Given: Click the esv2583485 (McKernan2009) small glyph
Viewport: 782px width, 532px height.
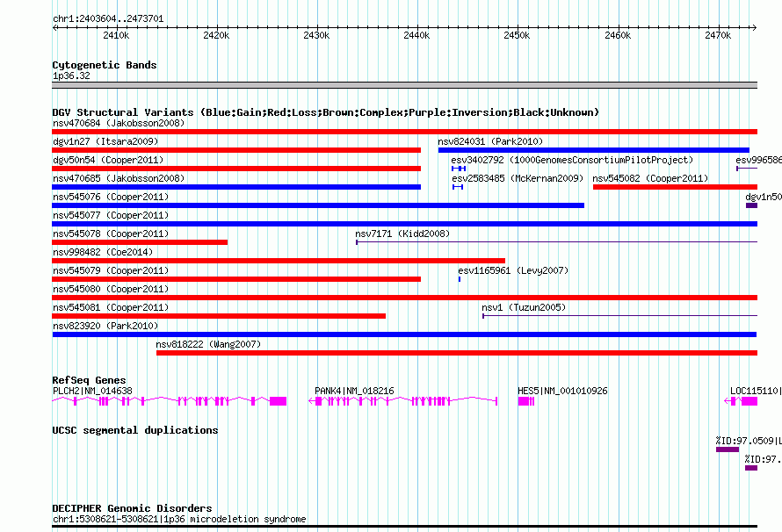Looking at the screenshot, I should click(x=457, y=187).
